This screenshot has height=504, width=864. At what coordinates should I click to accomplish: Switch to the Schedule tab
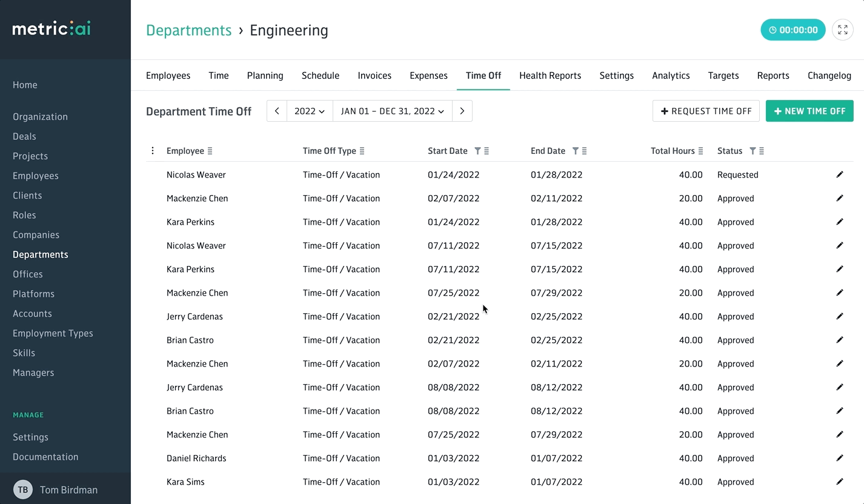(x=321, y=76)
